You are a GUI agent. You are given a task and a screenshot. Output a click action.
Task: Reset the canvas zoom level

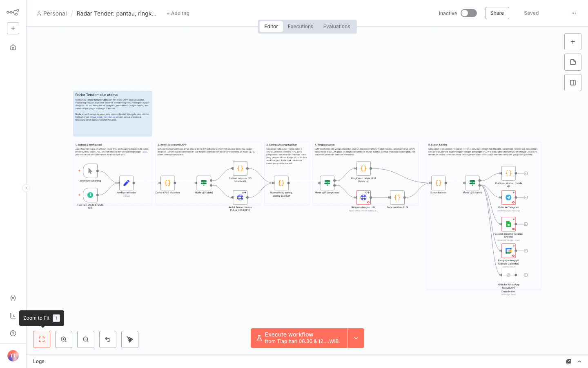[108, 339]
